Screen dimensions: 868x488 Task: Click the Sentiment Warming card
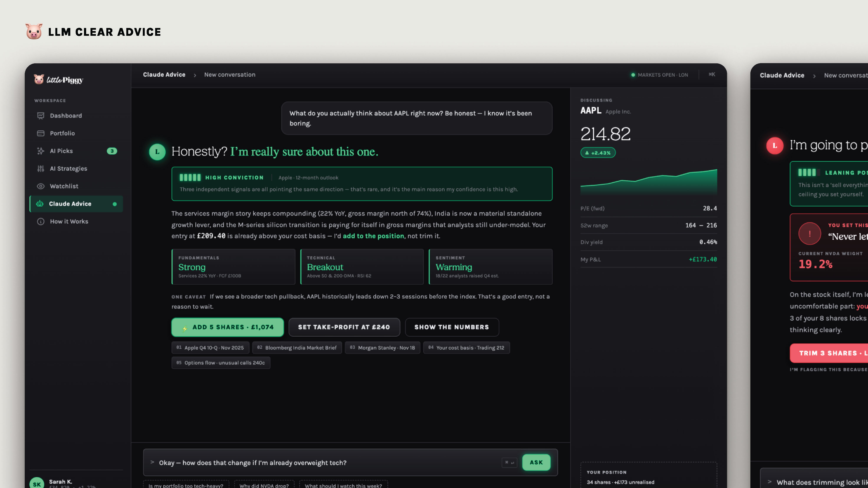click(x=490, y=267)
